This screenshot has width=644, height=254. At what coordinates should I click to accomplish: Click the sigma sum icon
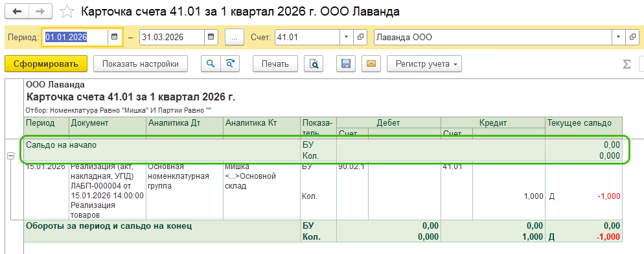click(627, 64)
